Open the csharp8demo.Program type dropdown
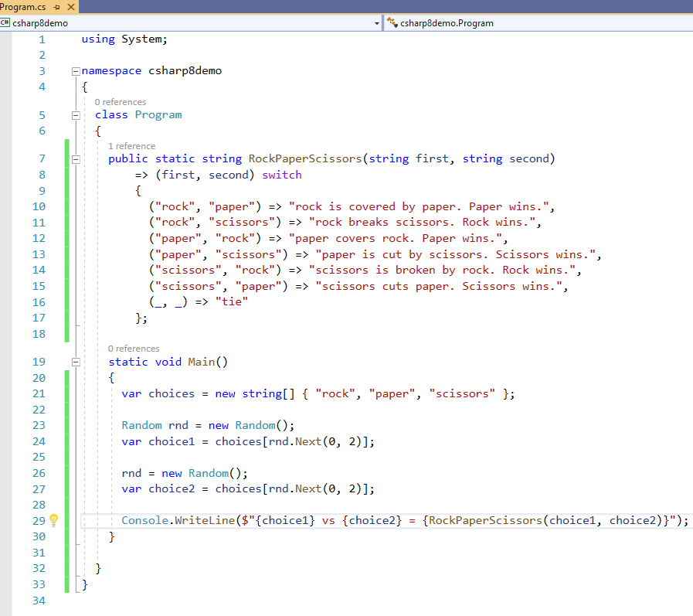The image size is (693, 616). [538, 23]
